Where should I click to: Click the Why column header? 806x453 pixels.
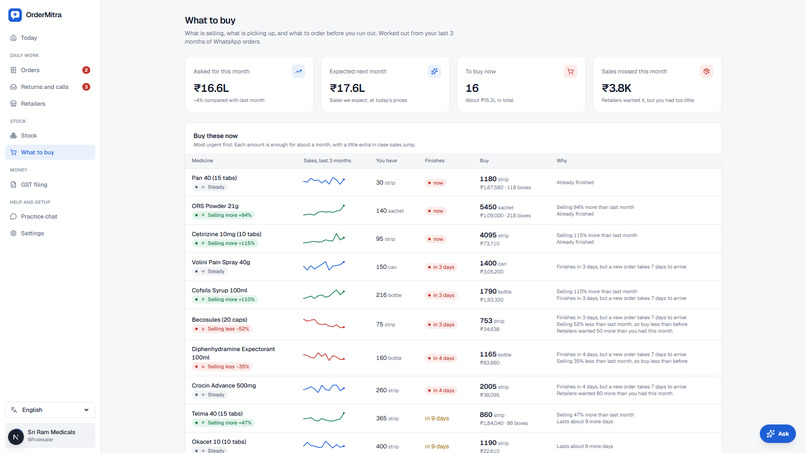pyautogui.click(x=561, y=160)
